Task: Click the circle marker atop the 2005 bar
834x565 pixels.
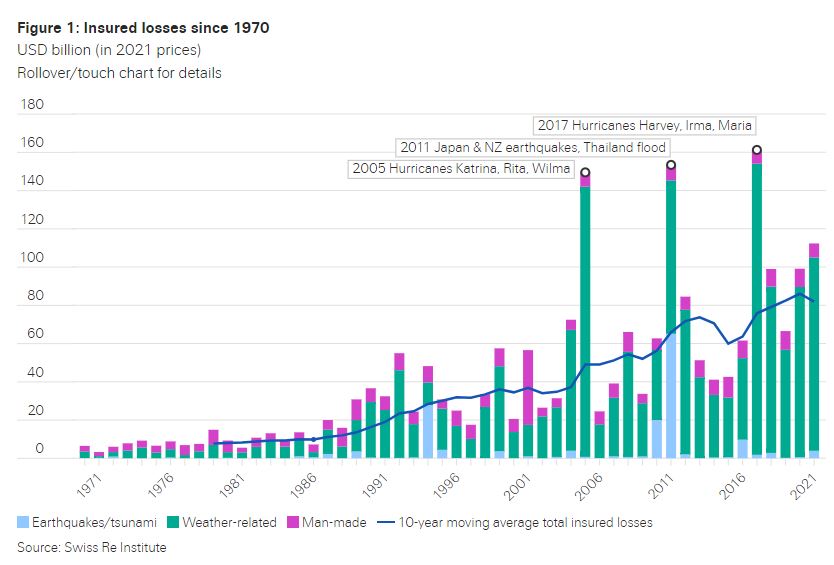Action: coord(585,173)
